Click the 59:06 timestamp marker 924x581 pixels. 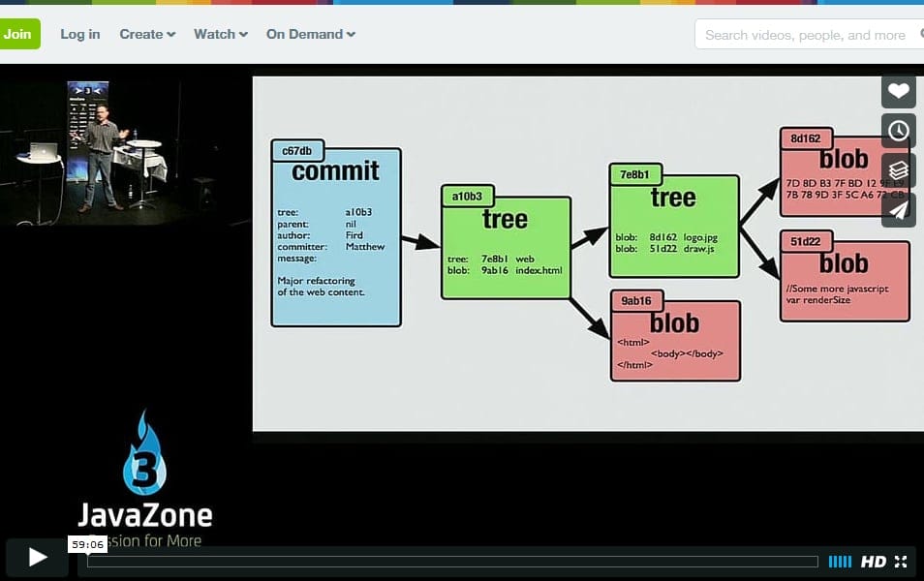pos(88,544)
